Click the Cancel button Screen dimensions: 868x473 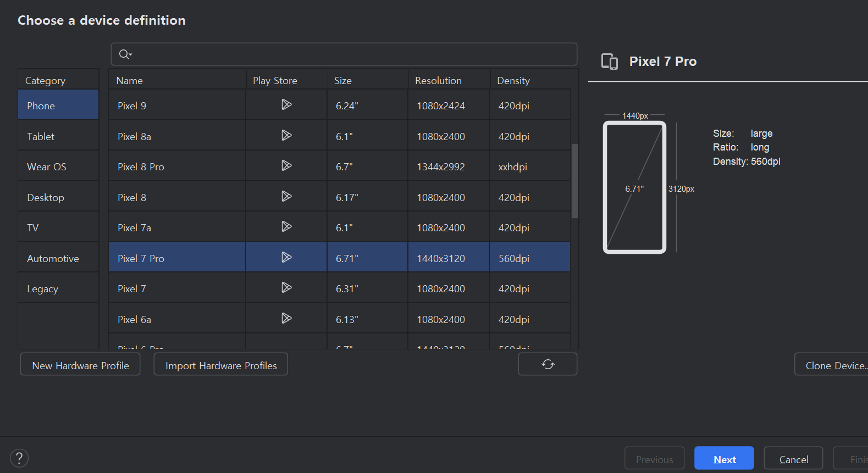tap(793, 459)
